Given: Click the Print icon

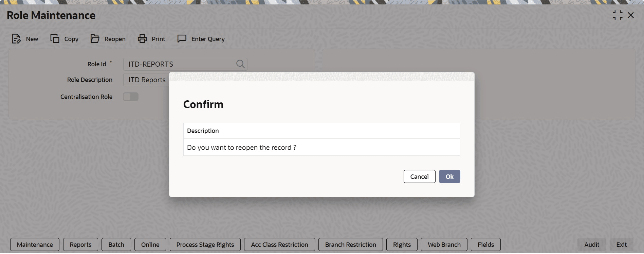Looking at the screenshot, I should (151, 39).
